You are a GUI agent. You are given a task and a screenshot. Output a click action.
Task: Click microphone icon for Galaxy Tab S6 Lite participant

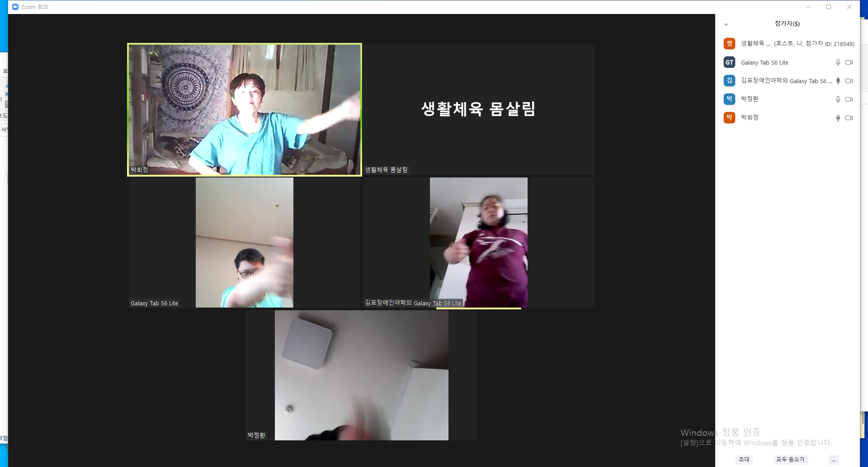point(838,62)
